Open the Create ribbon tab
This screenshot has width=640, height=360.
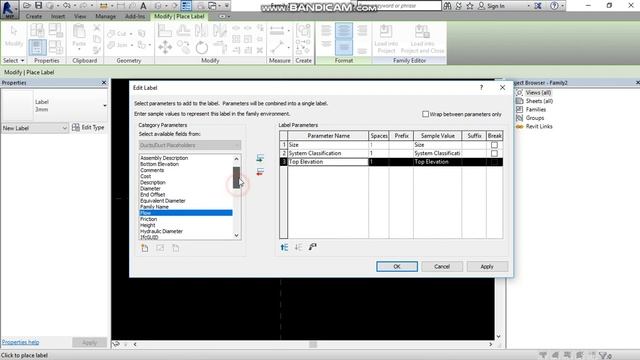33,16
